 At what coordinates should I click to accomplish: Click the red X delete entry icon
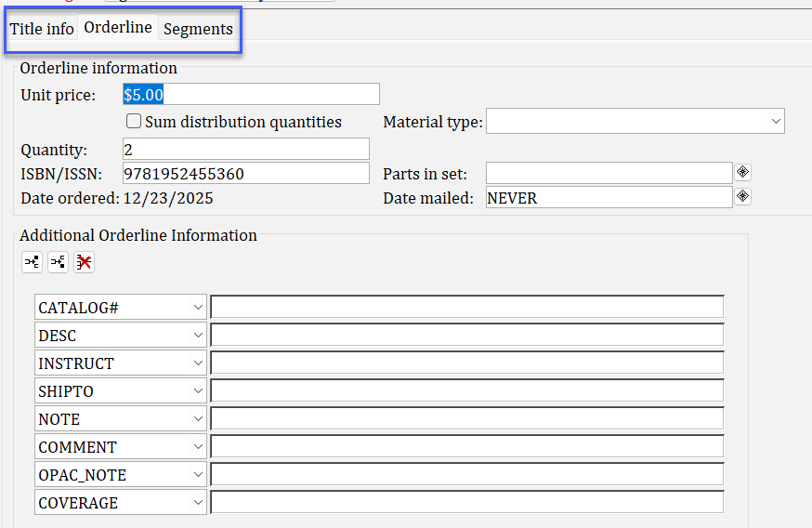coord(84,262)
